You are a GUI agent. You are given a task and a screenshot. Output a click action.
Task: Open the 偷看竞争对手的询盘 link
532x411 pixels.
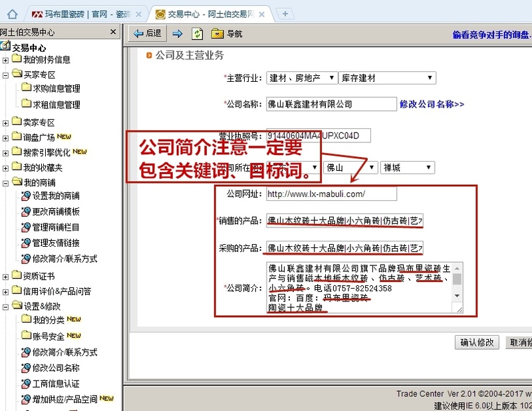coord(492,35)
